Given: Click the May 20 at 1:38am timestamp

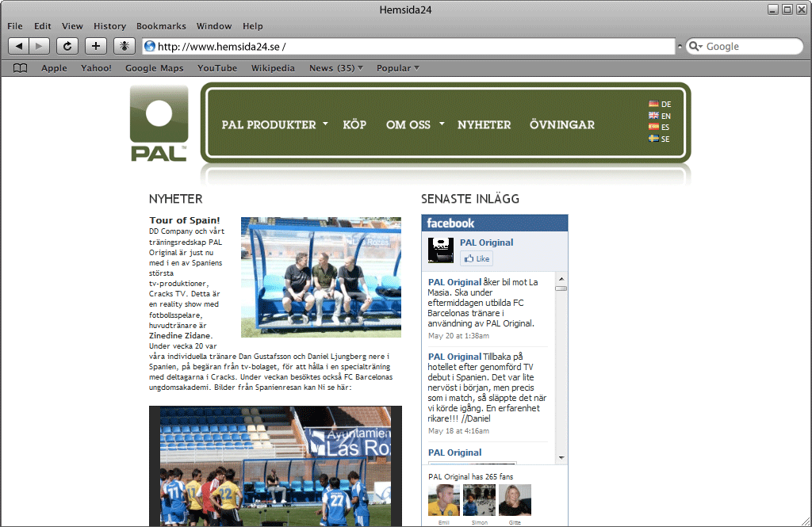Looking at the screenshot, I should pyautogui.click(x=458, y=336).
